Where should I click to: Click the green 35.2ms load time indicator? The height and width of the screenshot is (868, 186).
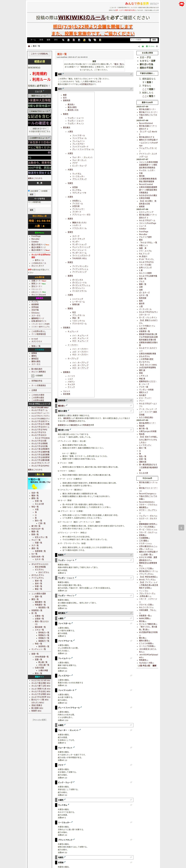point(150,46)
